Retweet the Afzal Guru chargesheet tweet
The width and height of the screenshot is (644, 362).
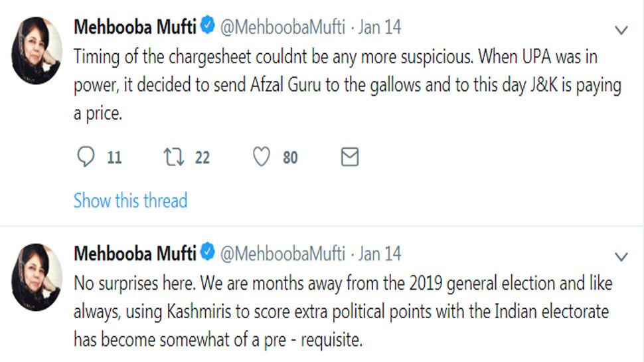point(174,157)
